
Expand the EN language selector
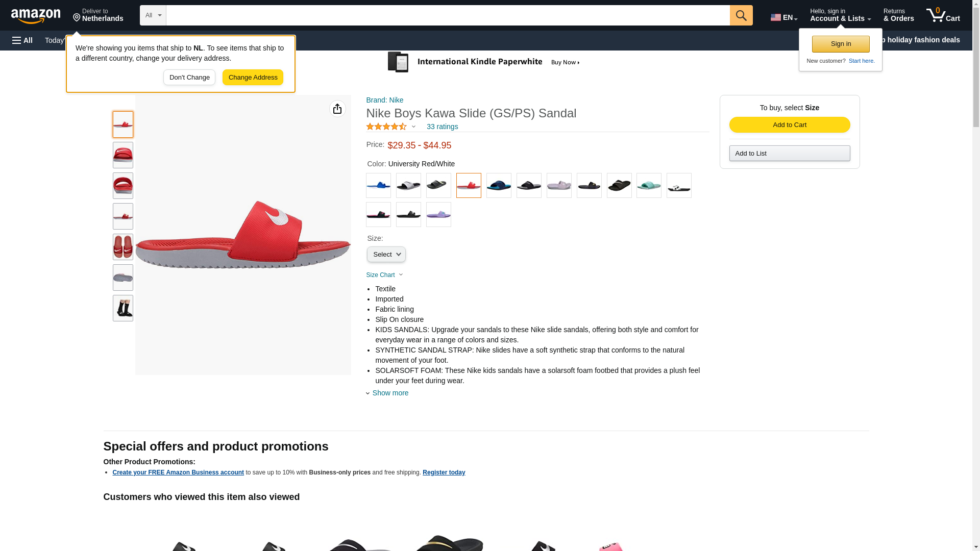(783, 17)
